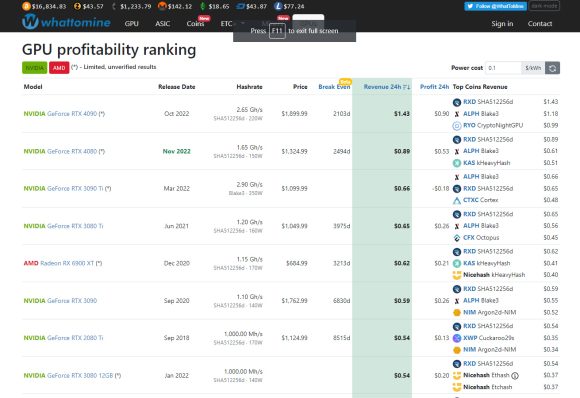Open the GPU nav menu item
Viewport: 580px width, 398px height.
click(x=132, y=24)
